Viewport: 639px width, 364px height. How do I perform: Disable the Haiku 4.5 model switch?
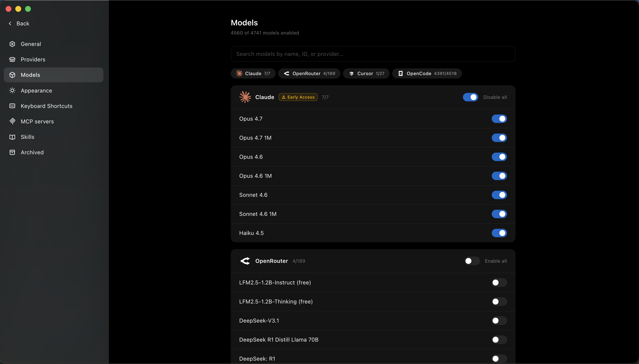499,233
